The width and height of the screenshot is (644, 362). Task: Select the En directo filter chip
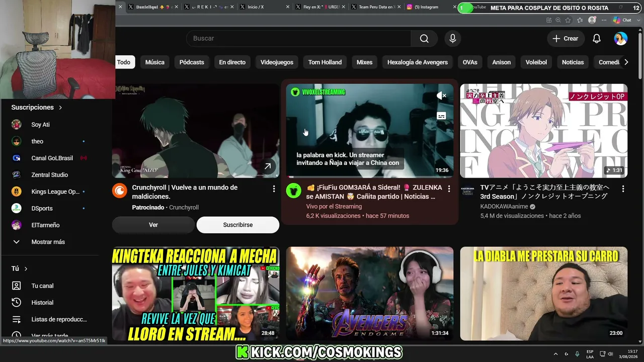[x=232, y=62]
